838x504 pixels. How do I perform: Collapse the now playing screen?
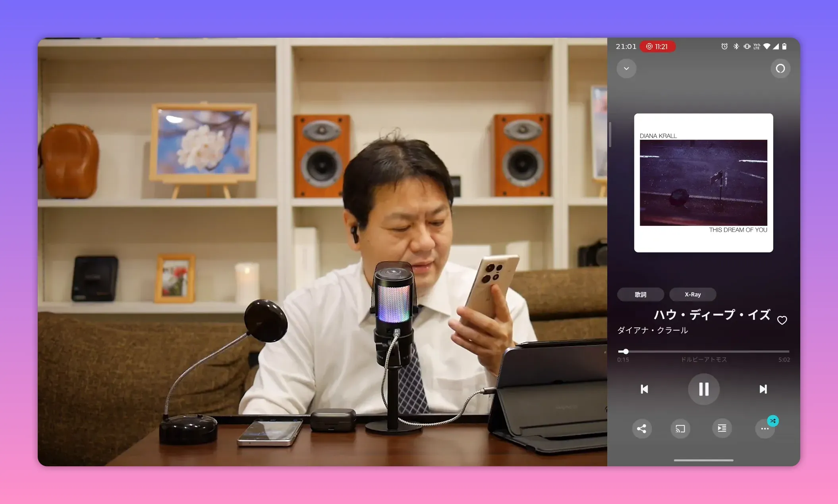(626, 68)
